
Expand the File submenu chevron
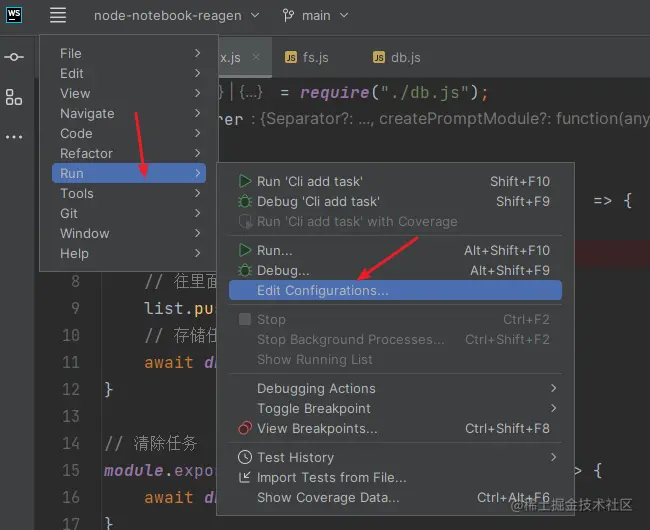197,53
